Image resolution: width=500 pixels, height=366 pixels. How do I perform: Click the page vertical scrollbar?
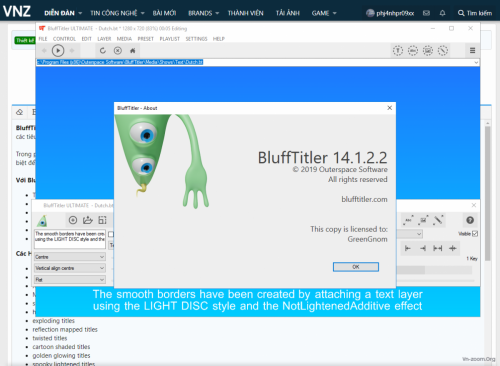[487, 193]
